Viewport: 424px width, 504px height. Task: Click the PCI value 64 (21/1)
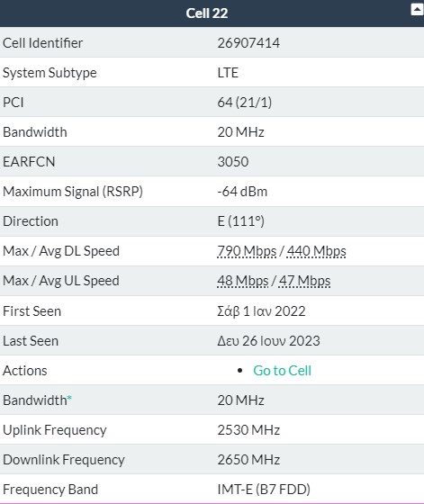(x=245, y=103)
